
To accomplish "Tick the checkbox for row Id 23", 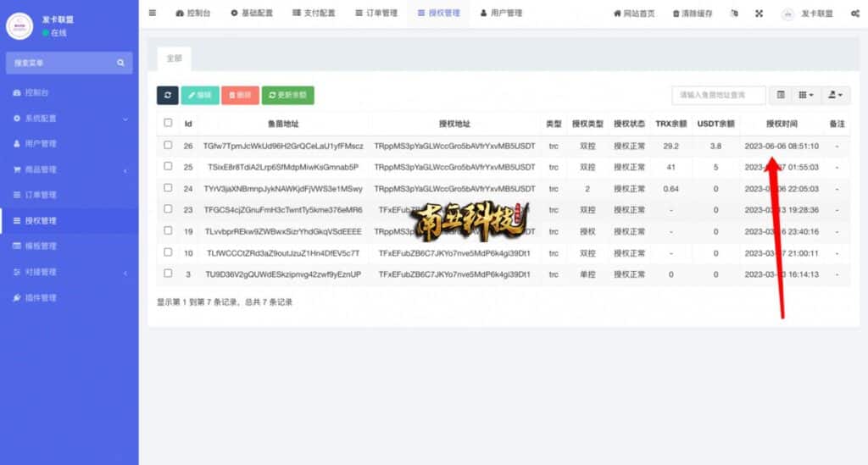I will coord(168,209).
